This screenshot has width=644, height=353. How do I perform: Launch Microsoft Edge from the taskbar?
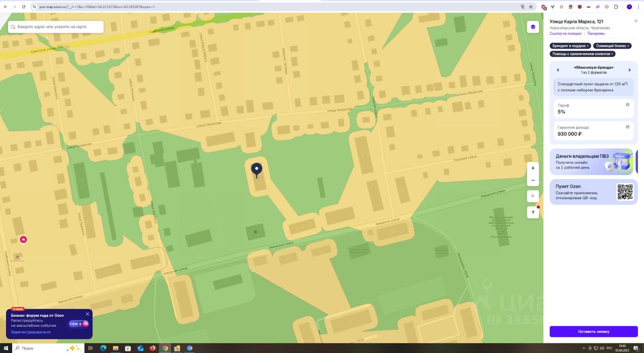tap(103, 348)
